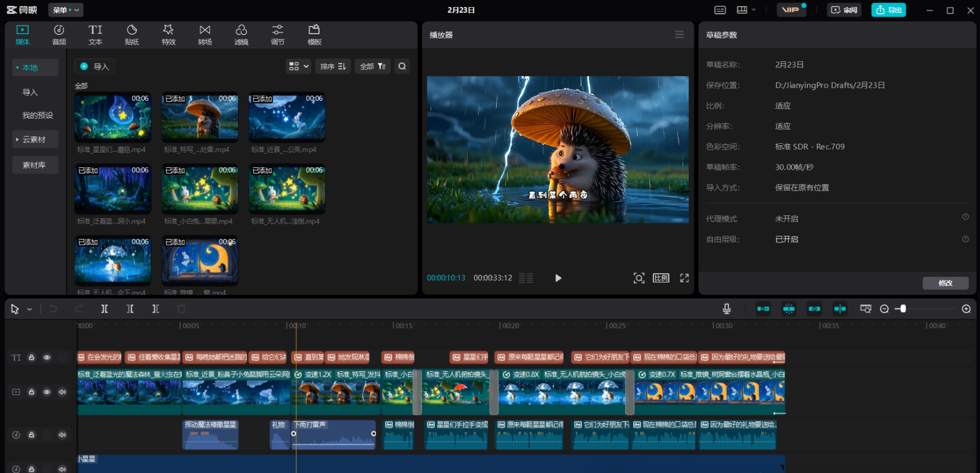
Task: Toggle timeline auto snapping
Action: coord(789,309)
